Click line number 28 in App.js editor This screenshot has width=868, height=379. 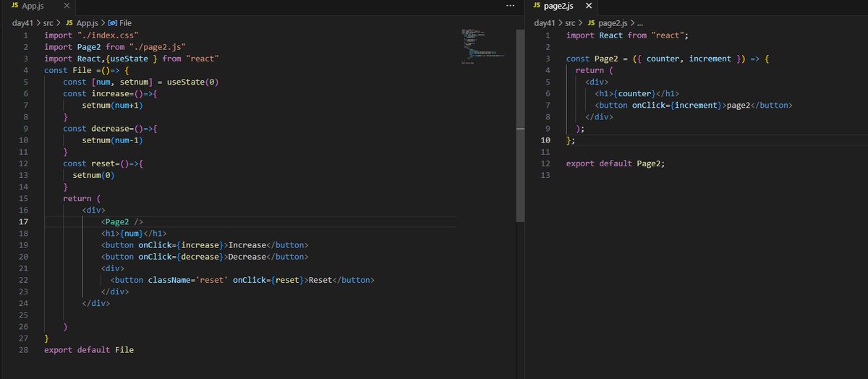click(23, 349)
